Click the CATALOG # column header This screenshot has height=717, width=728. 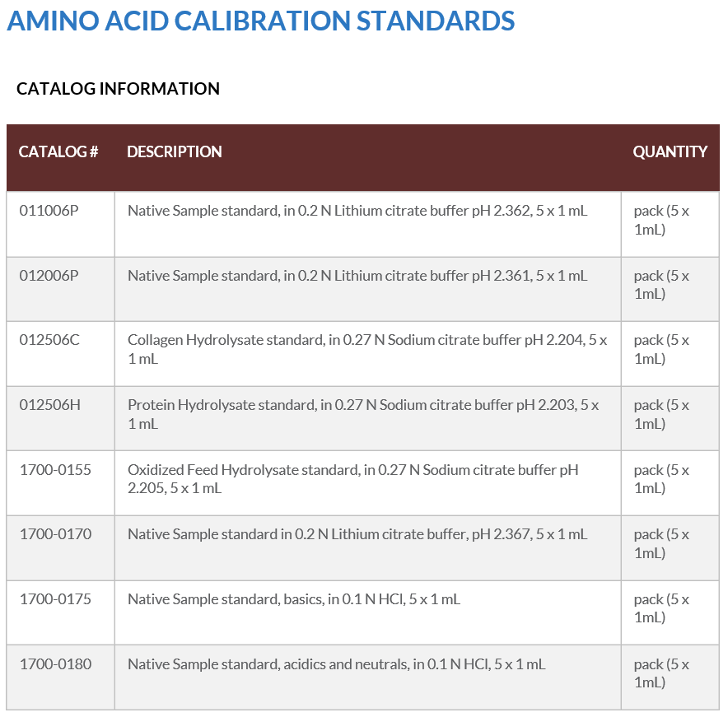[58, 151]
